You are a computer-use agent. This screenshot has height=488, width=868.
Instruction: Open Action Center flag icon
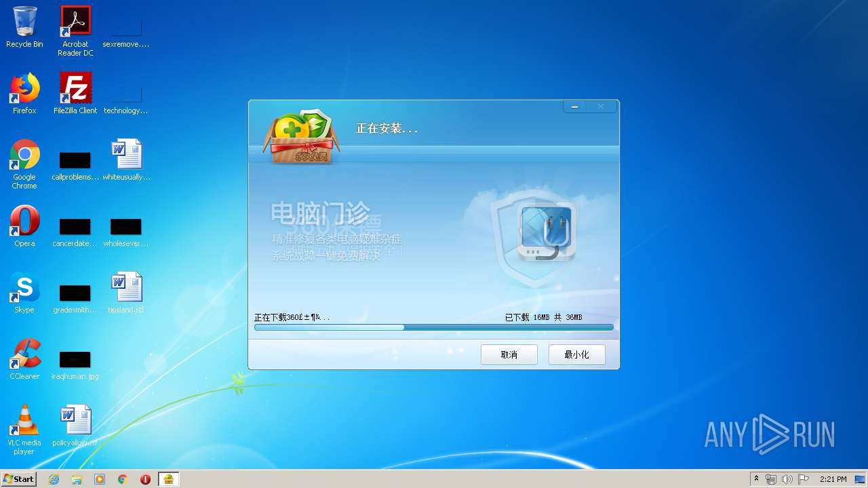point(804,479)
